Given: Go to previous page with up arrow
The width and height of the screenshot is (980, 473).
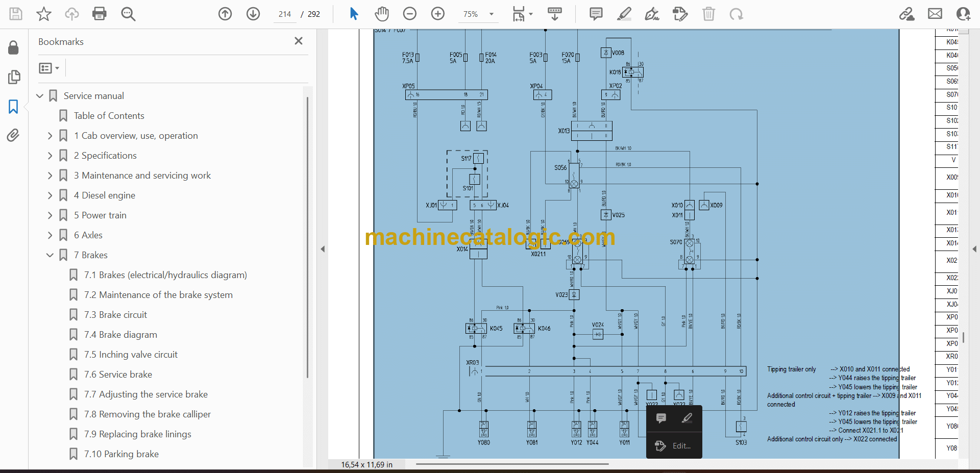Looking at the screenshot, I should tap(225, 14).
